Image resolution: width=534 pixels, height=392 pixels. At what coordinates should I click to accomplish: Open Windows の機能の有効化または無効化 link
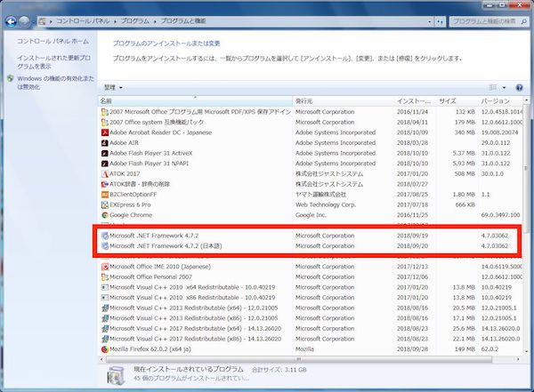pyautogui.click(x=55, y=83)
